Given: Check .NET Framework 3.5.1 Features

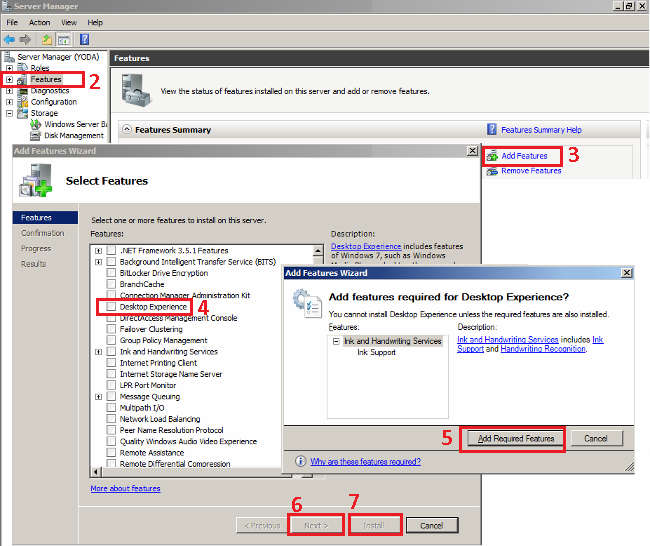Looking at the screenshot, I should click(111, 250).
